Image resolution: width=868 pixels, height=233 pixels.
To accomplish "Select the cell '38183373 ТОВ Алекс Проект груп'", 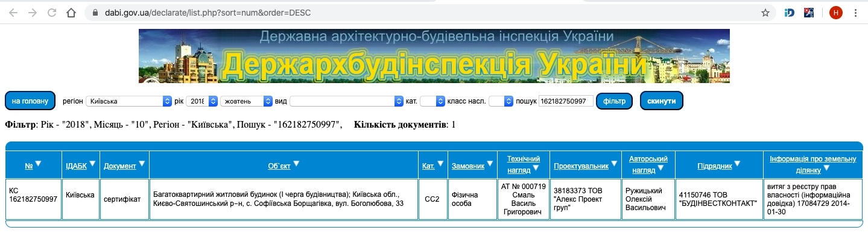I will tap(585, 199).
